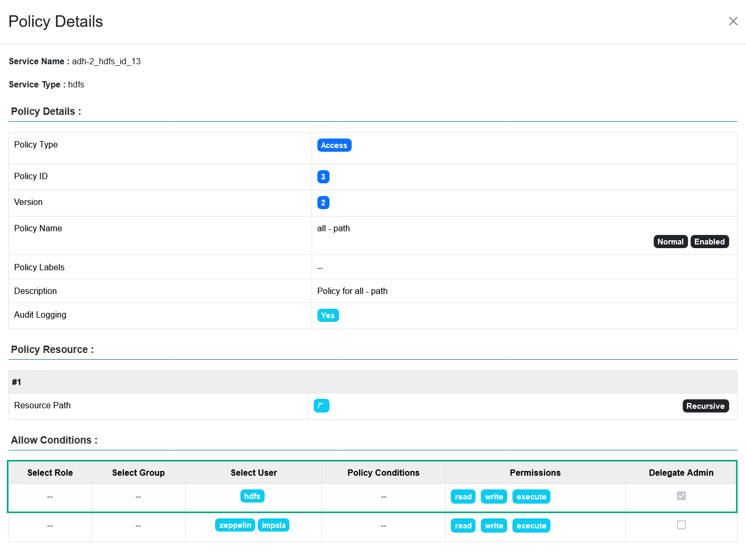Toggle Delegate Admin checkbox for zeppelin row
The height and width of the screenshot is (560, 746).
pyautogui.click(x=681, y=525)
